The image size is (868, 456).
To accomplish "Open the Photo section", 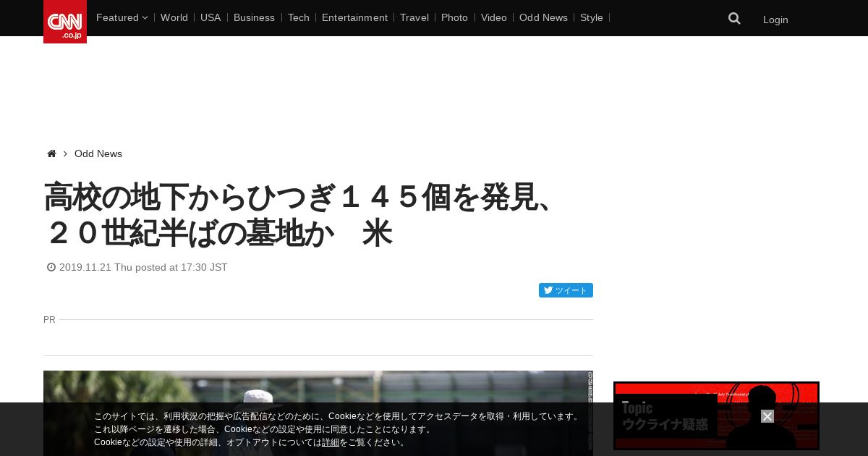I will click(x=454, y=17).
